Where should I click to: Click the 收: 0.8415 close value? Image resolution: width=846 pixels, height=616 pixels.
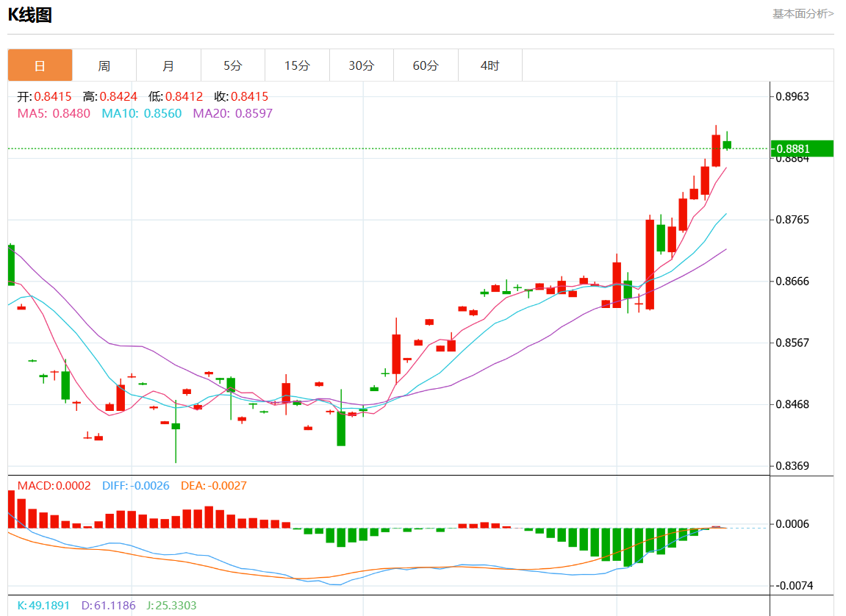click(x=241, y=96)
